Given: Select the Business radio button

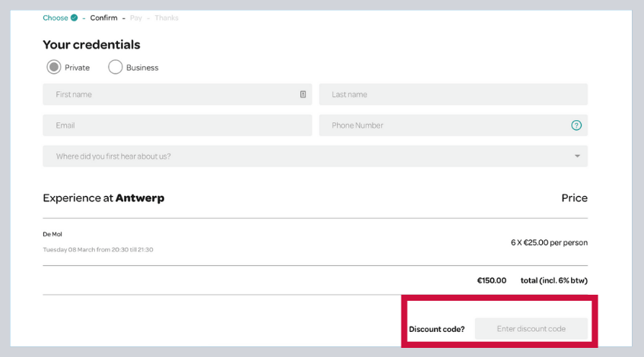Looking at the screenshot, I should [116, 67].
